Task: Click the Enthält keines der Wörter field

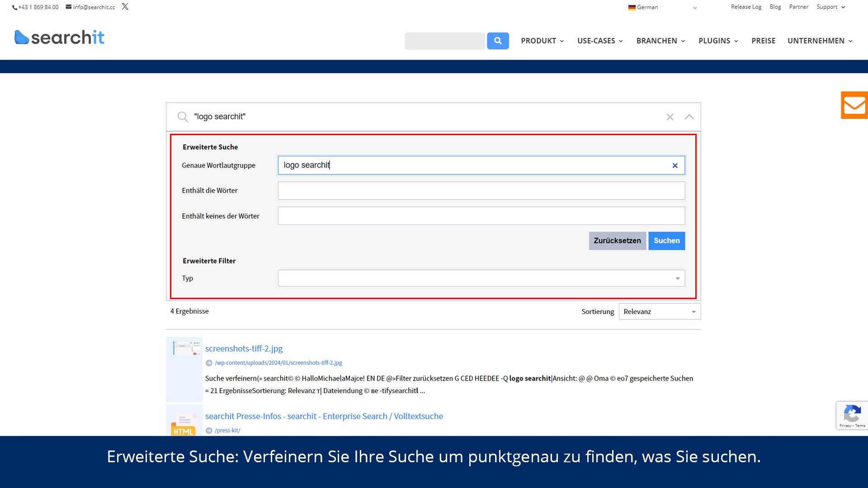Action: pos(481,216)
